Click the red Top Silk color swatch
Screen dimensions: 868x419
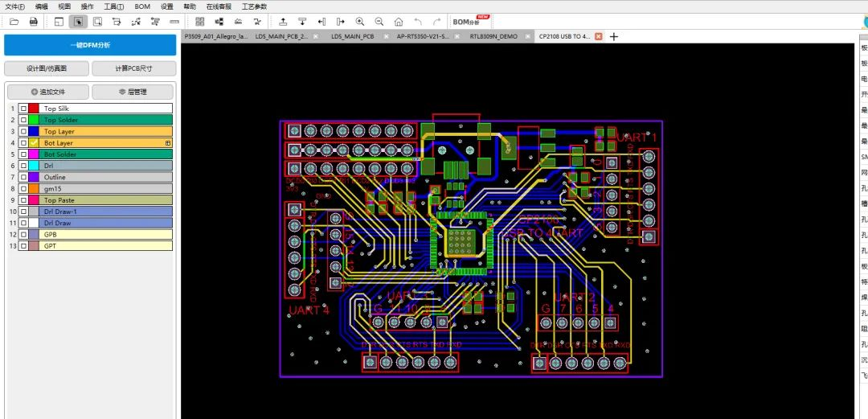tap(34, 109)
